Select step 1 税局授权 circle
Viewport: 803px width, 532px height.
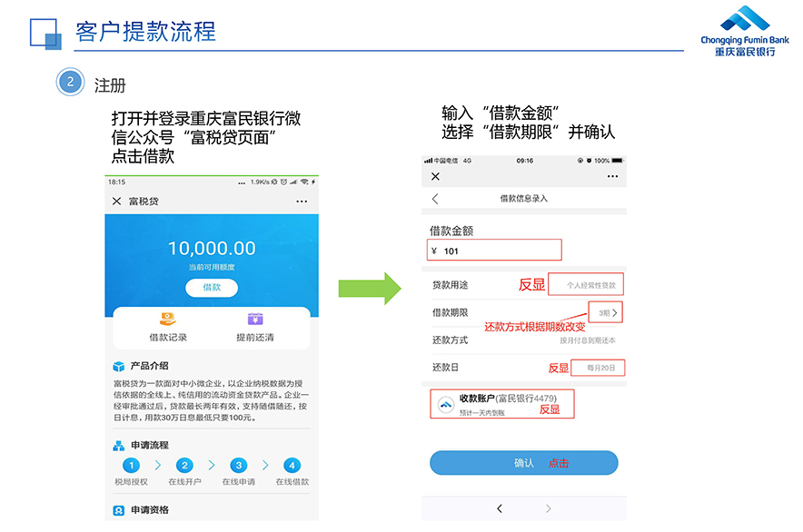point(131,466)
